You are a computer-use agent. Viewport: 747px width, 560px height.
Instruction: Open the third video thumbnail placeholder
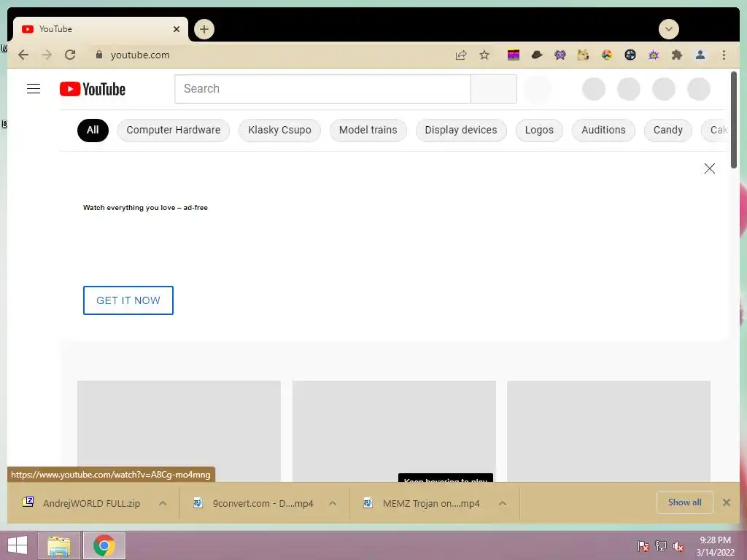click(609, 431)
